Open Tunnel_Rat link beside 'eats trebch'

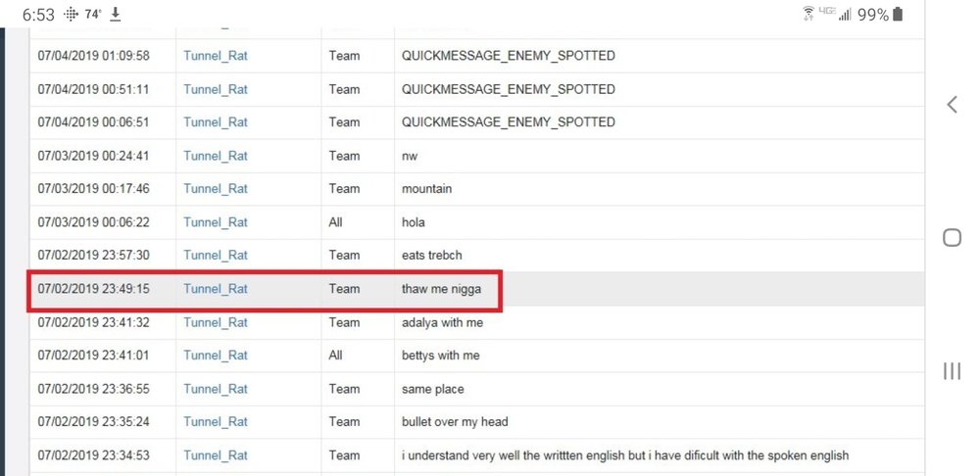click(x=216, y=256)
